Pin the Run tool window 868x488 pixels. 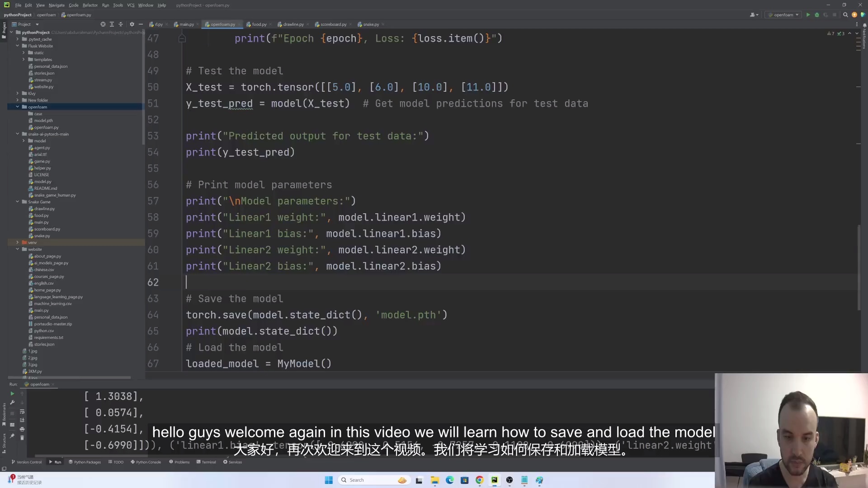coord(12,436)
